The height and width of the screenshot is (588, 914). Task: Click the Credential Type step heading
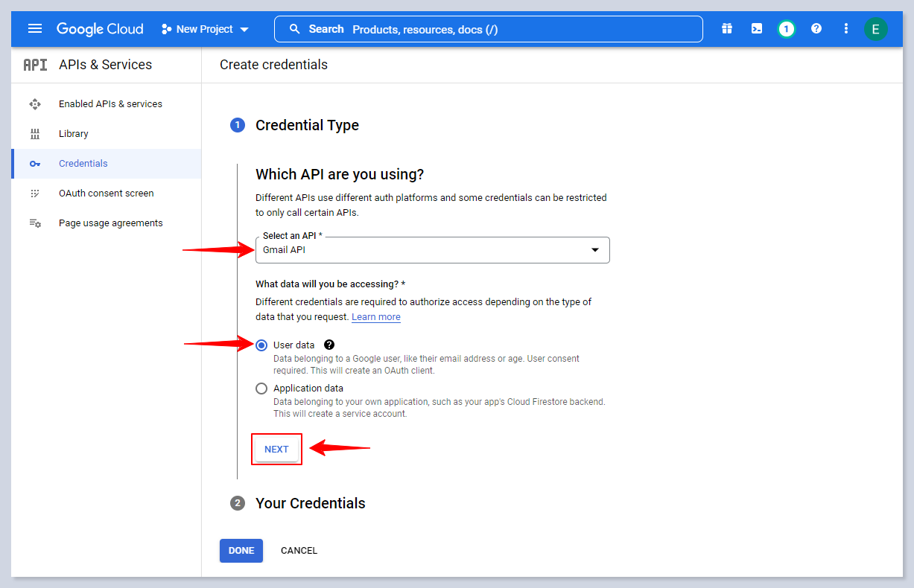coord(307,125)
